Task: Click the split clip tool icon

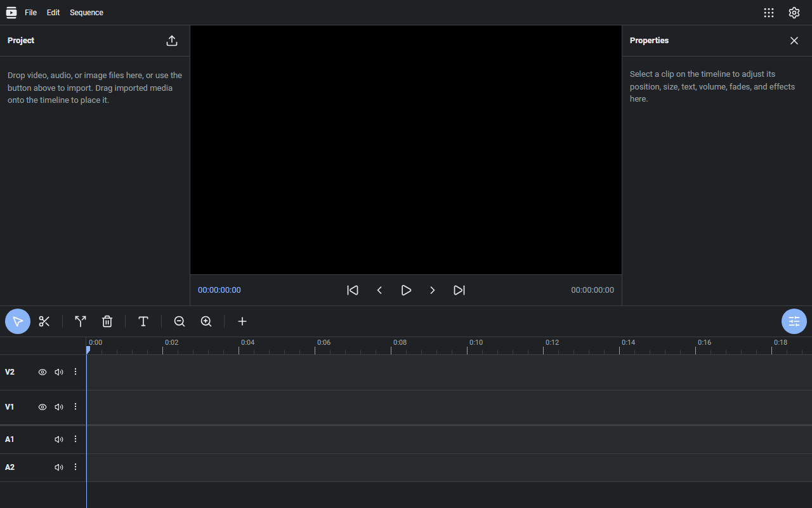Action: (81, 321)
